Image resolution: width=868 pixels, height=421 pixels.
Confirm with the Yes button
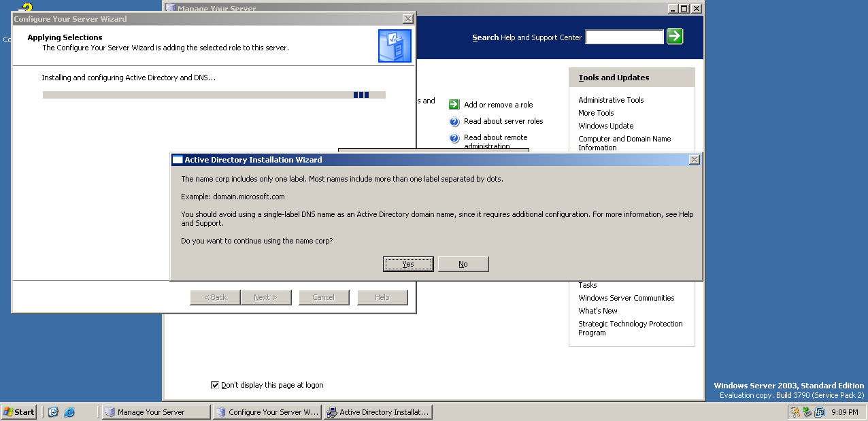(x=408, y=264)
